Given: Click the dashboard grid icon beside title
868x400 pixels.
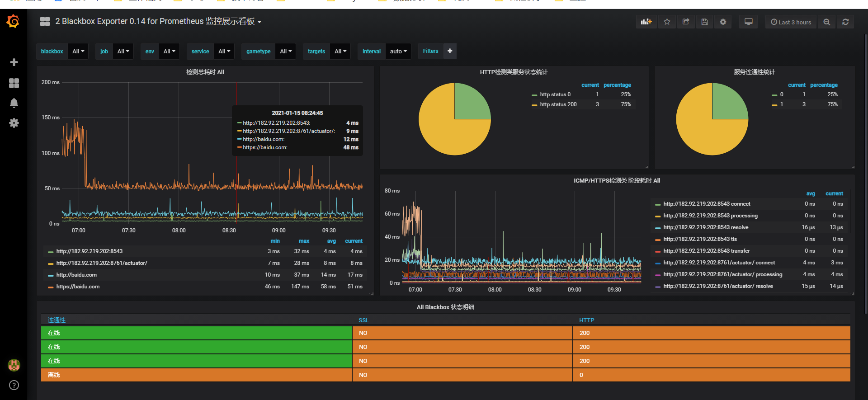Looking at the screenshot, I should 45,21.
